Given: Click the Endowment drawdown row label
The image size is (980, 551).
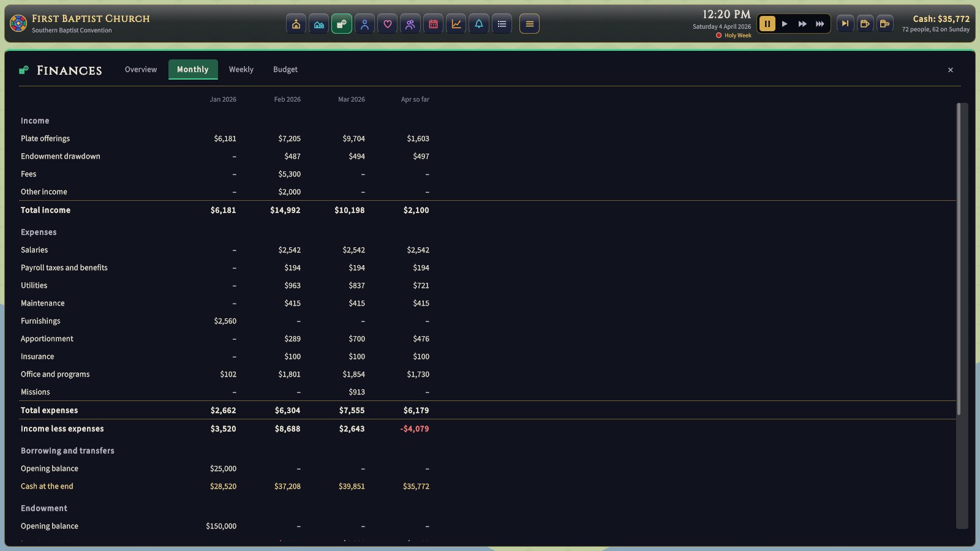Looking at the screenshot, I should point(61,156).
